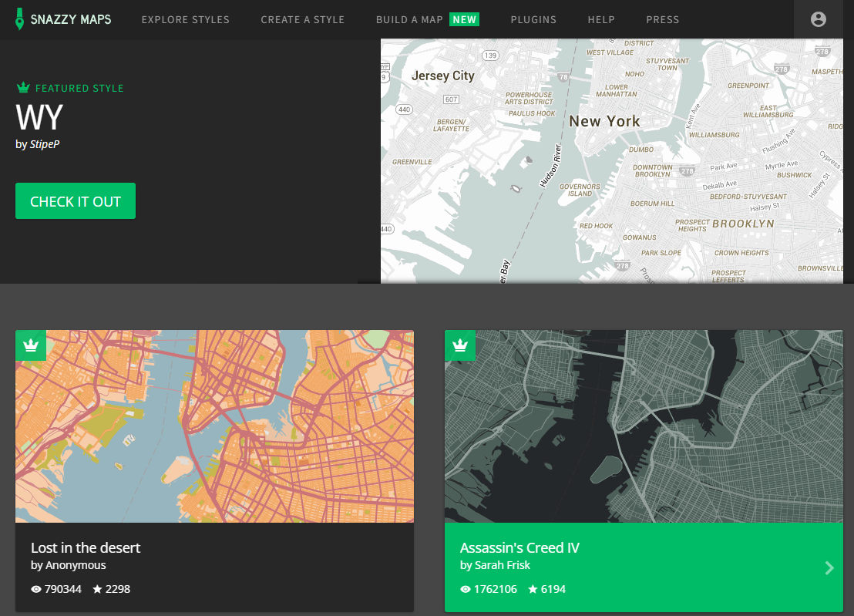
Task: Click the WY featured style title
Action: (39, 117)
